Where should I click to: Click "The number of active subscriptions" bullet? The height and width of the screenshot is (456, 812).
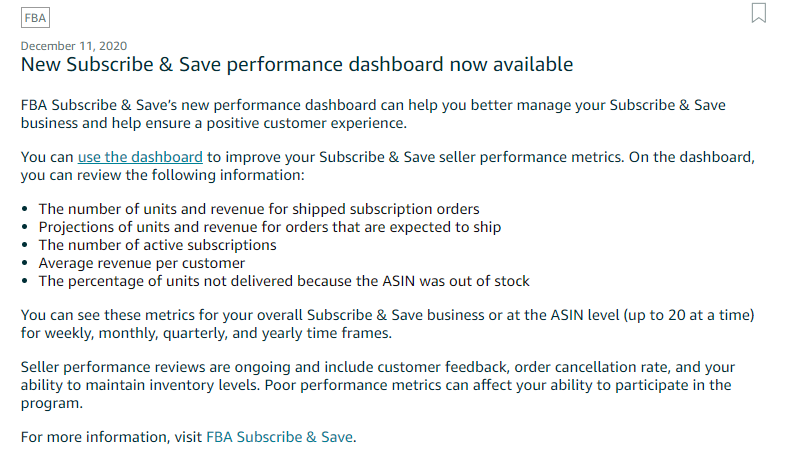point(157,245)
